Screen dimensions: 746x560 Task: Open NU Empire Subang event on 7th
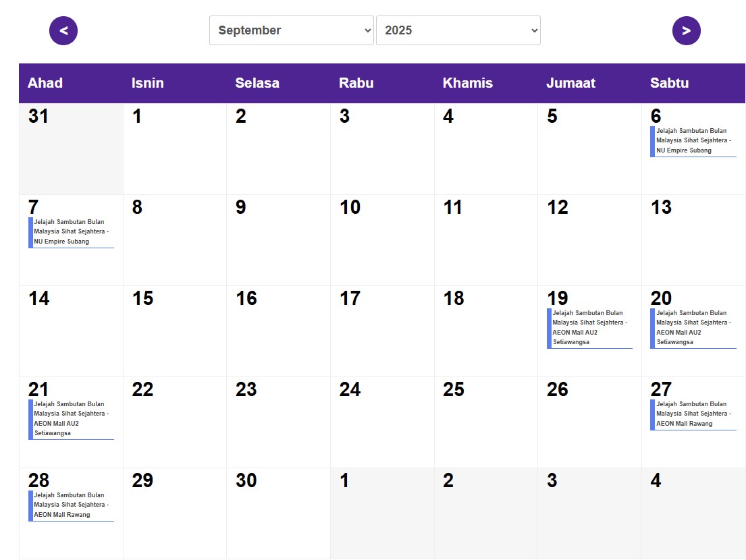point(71,232)
